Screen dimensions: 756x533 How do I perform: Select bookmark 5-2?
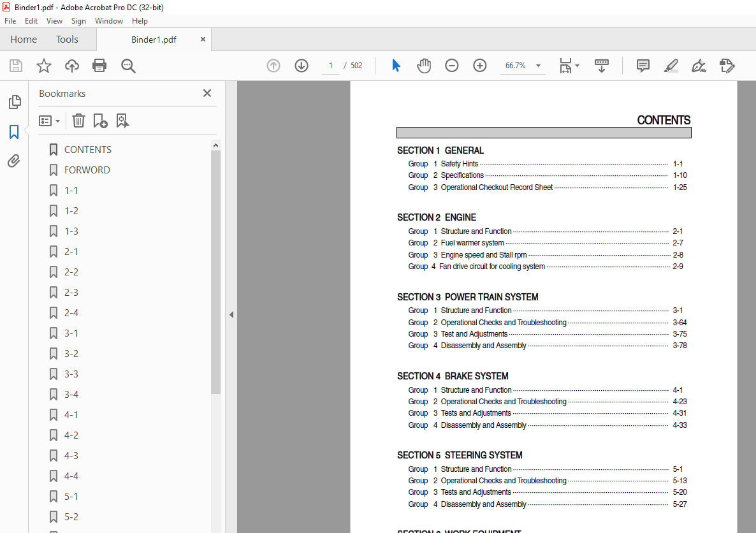tap(71, 516)
